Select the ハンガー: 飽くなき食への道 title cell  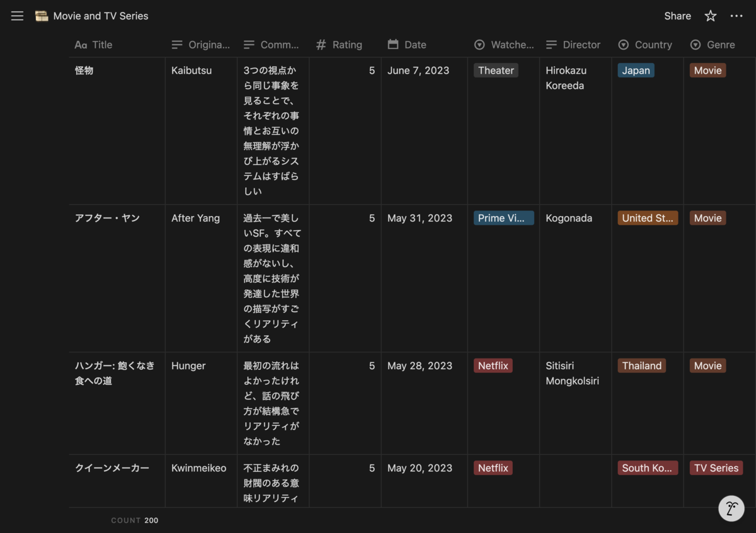tap(117, 403)
